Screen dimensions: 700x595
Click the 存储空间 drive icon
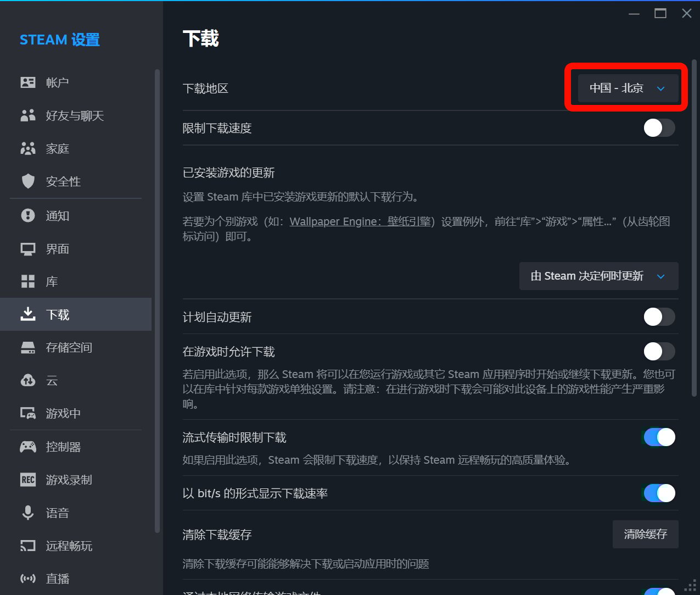(x=28, y=348)
